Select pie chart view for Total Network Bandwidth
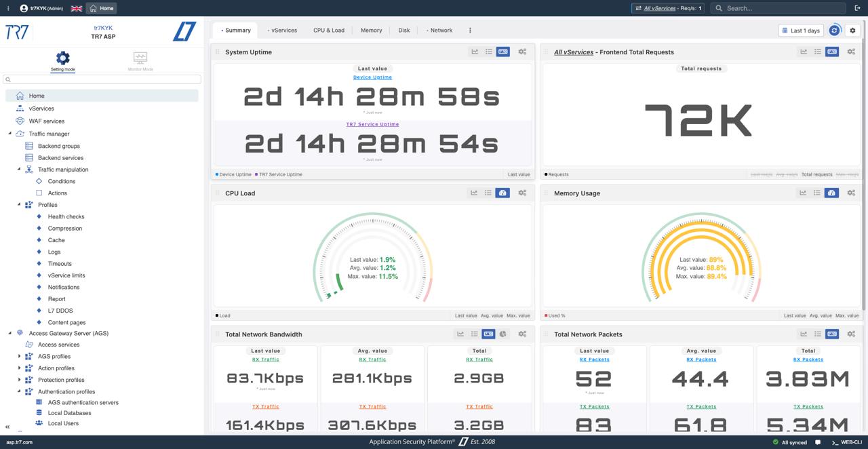 click(x=503, y=334)
